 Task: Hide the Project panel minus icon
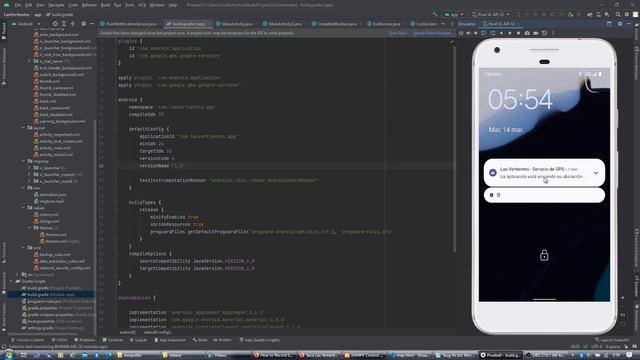(x=92, y=24)
